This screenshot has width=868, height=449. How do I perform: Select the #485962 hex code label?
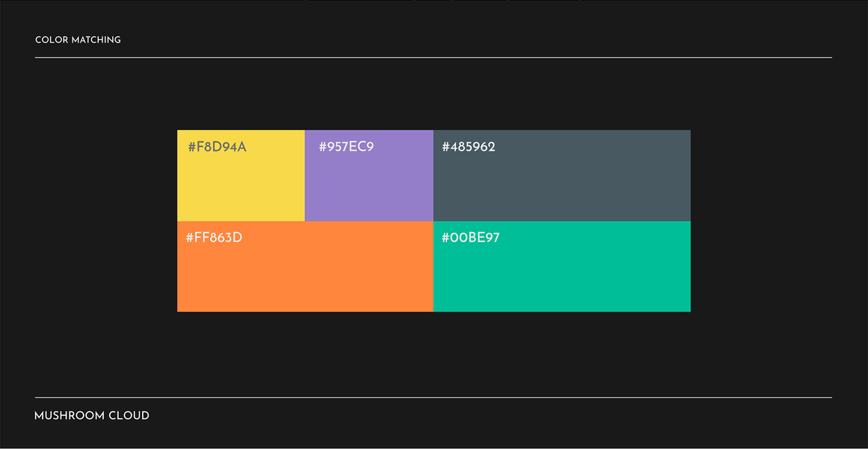pos(469,147)
